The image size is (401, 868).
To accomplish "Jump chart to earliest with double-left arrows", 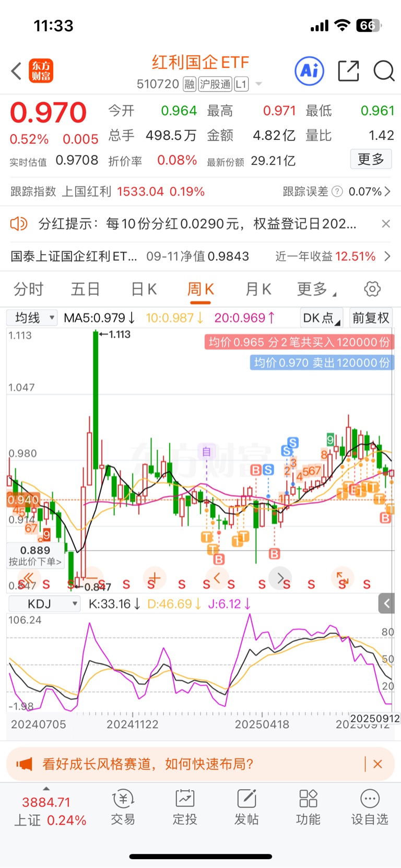I will pos(27,578).
